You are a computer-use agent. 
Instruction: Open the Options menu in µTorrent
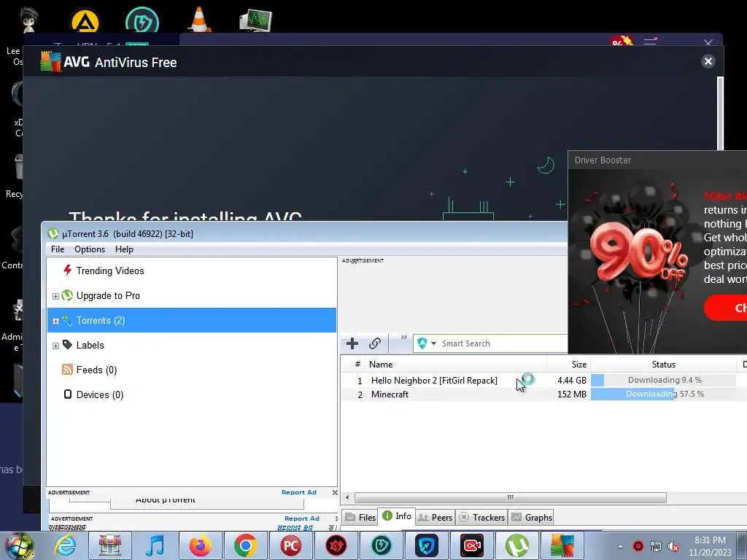pyautogui.click(x=90, y=249)
